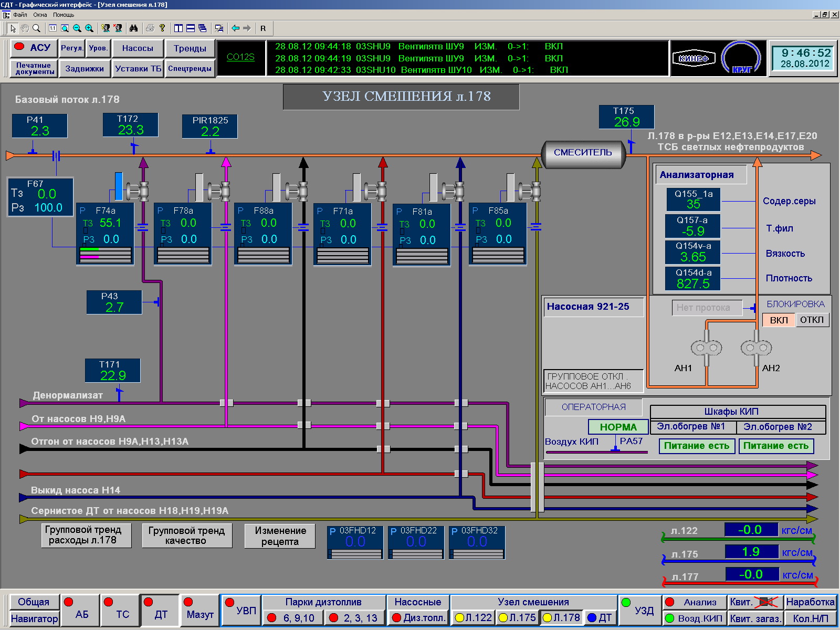The image size is (840, 630).
Task: Click the valve symbol above F74a
Action: click(x=139, y=191)
